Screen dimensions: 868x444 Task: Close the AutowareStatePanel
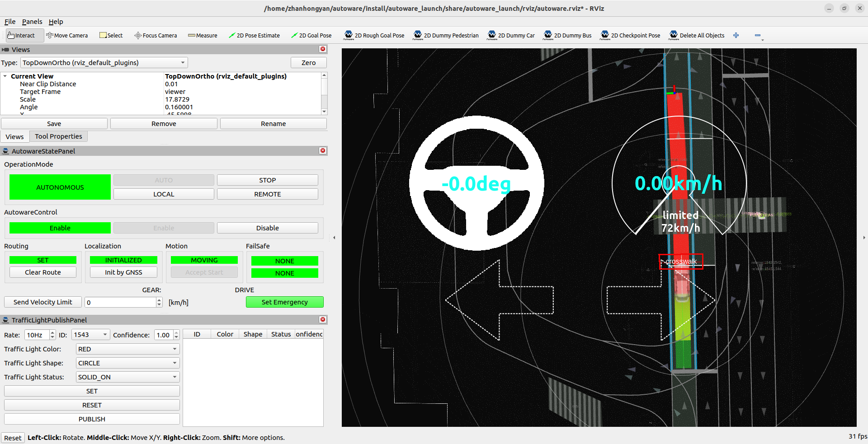(x=323, y=151)
